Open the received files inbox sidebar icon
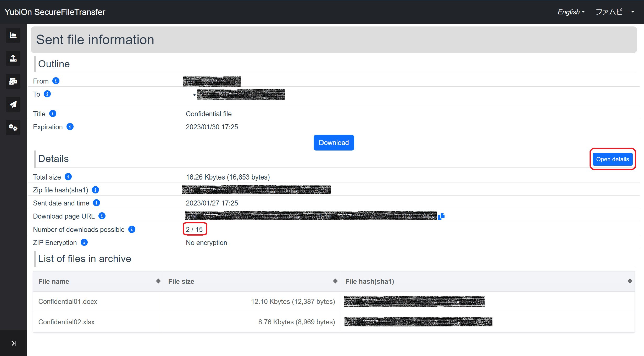Image resolution: width=644 pixels, height=356 pixels. click(x=13, y=81)
